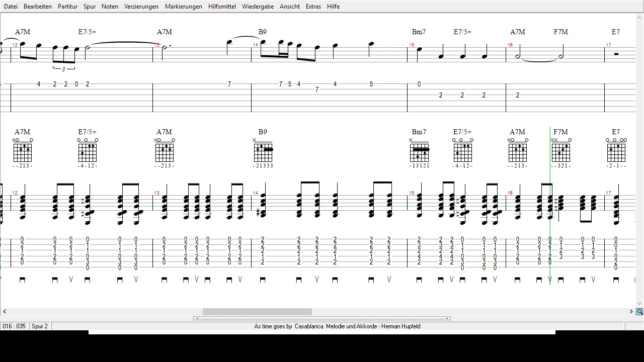Open the Noten menu
The height and width of the screenshot is (362, 644).
click(110, 7)
